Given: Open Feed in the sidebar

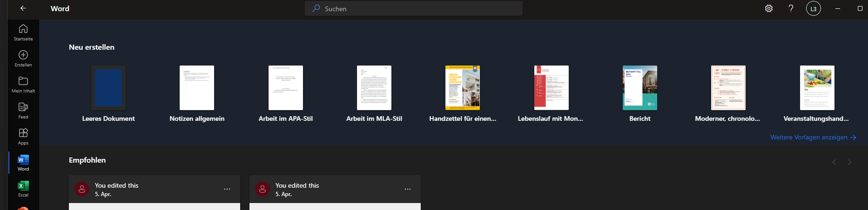Looking at the screenshot, I should pyautogui.click(x=23, y=111).
